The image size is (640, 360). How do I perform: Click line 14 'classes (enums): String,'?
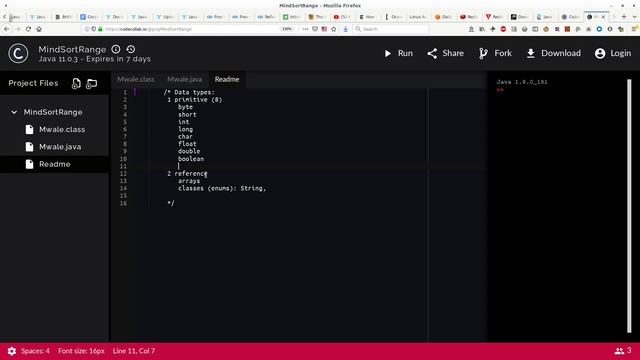tap(222, 188)
